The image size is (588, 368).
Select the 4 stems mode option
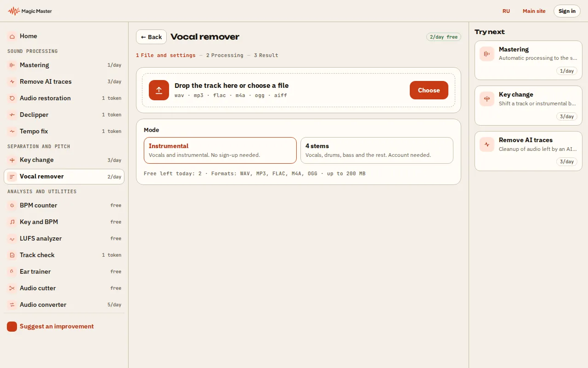click(377, 150)
